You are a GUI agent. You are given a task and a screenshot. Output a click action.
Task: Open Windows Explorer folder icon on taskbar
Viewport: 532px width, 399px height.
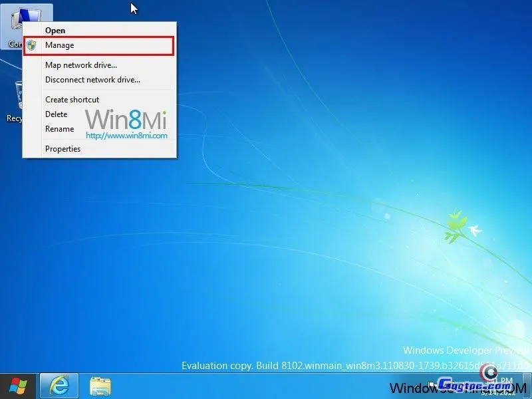(100, 386)
